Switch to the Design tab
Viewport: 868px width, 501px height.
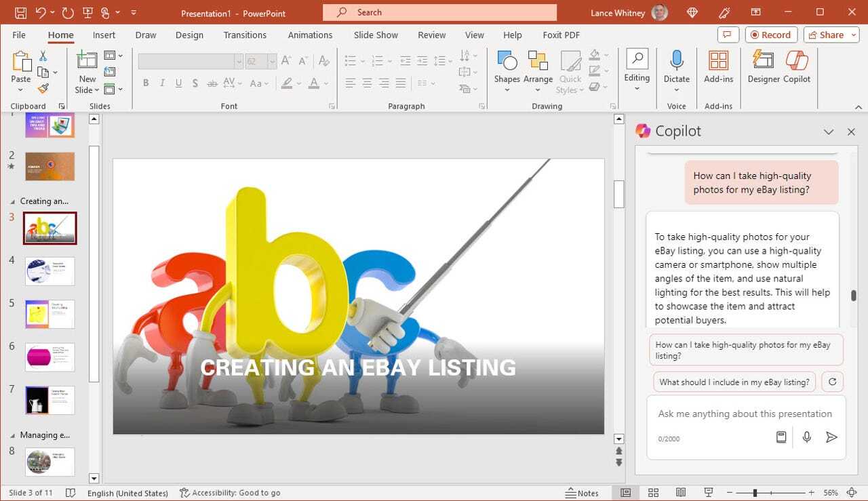click(189, 35)
